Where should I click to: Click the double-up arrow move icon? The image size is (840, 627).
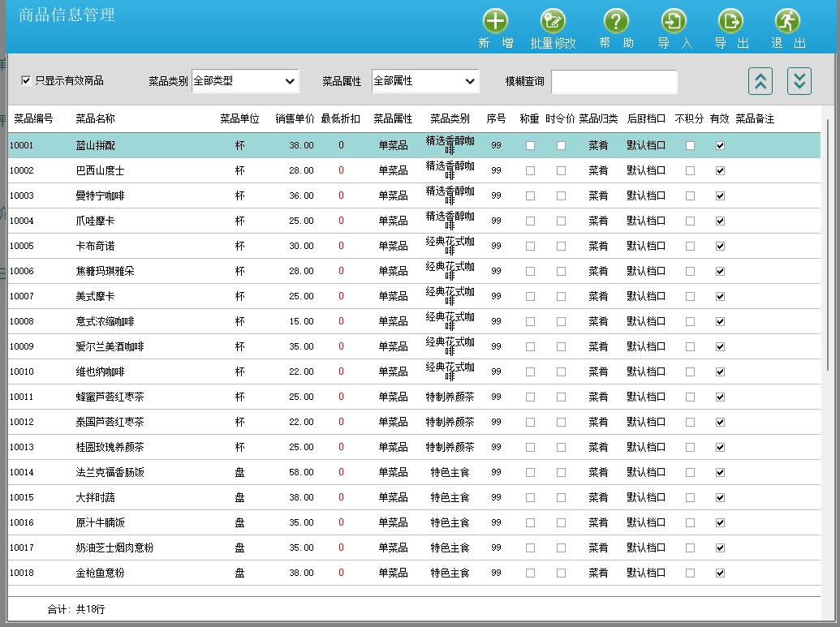[x=760, y=80]
